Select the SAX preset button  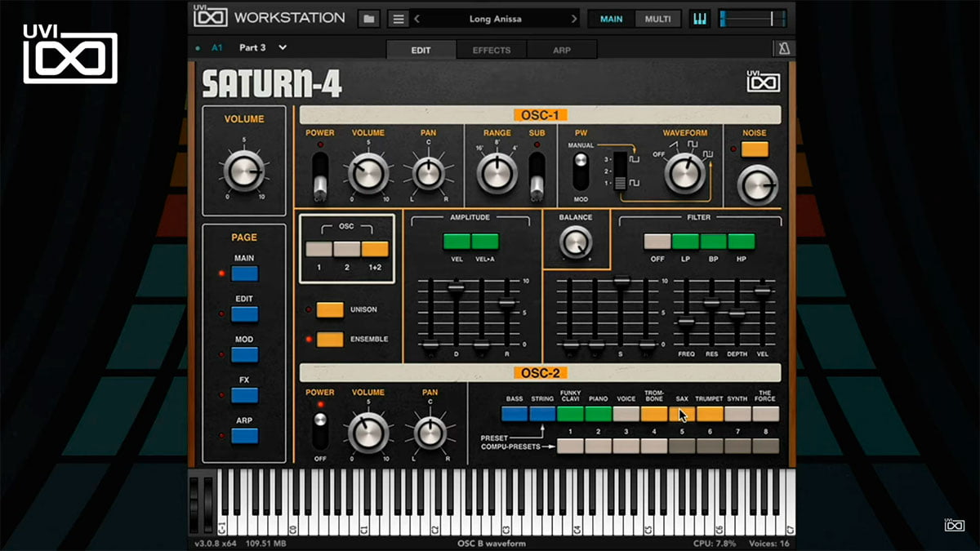pyautogui.click(x=682, y=414)
